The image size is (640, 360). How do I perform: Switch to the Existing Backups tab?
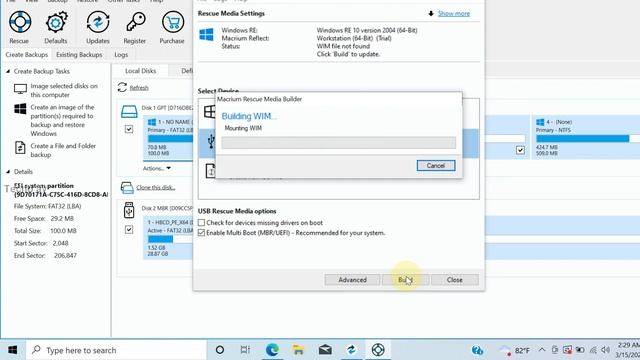[79, 55]
